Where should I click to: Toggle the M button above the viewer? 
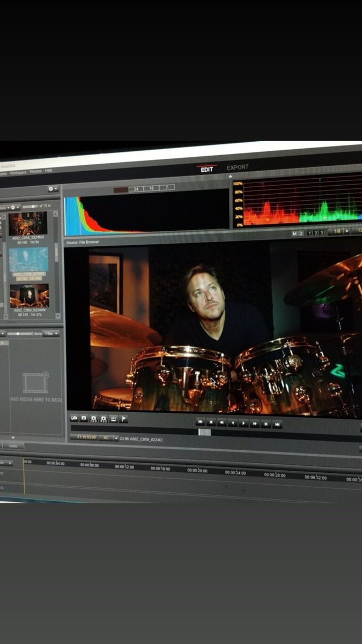pyautogui.click(x=294, y=234)
